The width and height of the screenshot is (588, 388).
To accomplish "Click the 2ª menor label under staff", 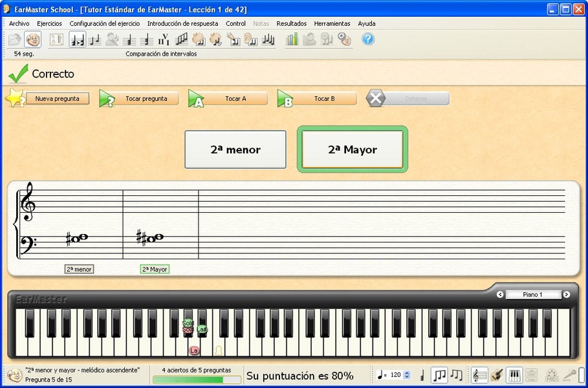I will tap(79, 269).
